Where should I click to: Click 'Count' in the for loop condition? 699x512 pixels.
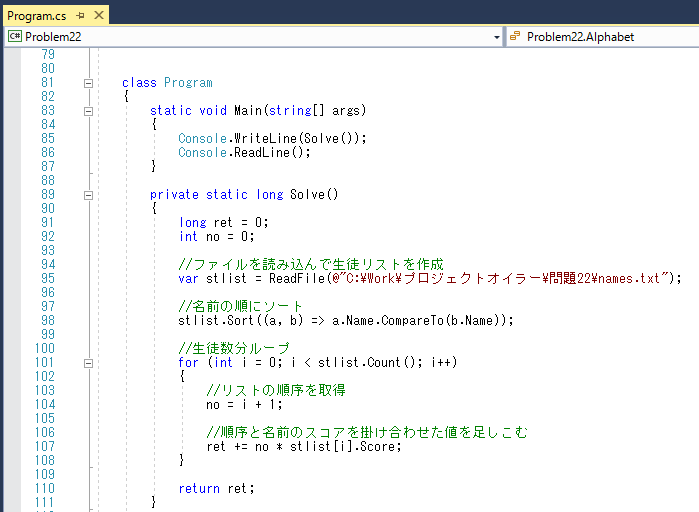click(384, 362)
